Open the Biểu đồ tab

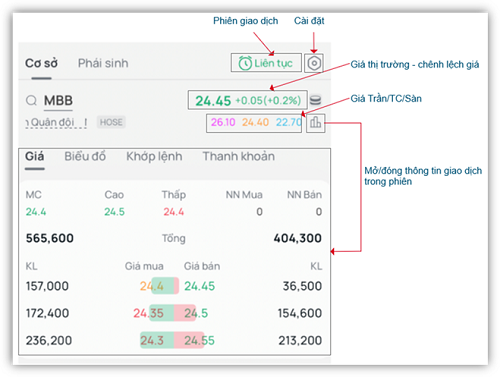(x=85, y=156)
